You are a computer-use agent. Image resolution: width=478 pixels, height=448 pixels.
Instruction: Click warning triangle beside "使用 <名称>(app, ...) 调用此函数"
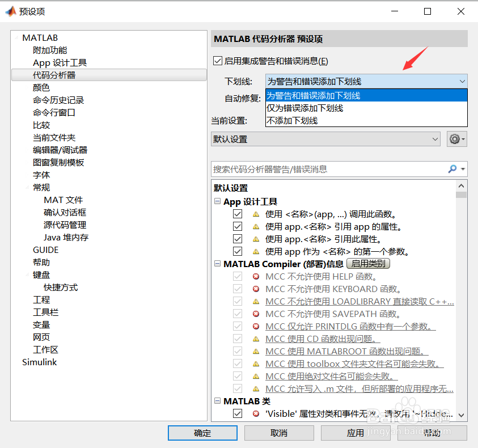pyautogui.click(x=256, y=214)
